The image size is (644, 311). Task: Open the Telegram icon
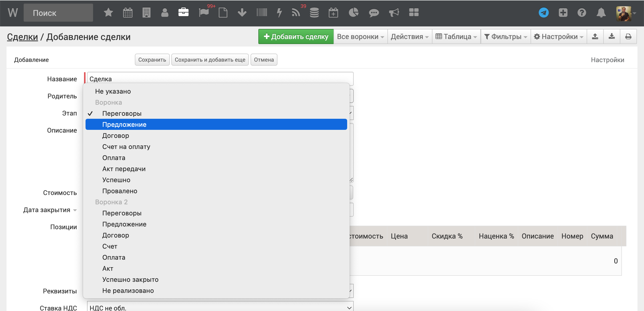click(x=543, y=12)
